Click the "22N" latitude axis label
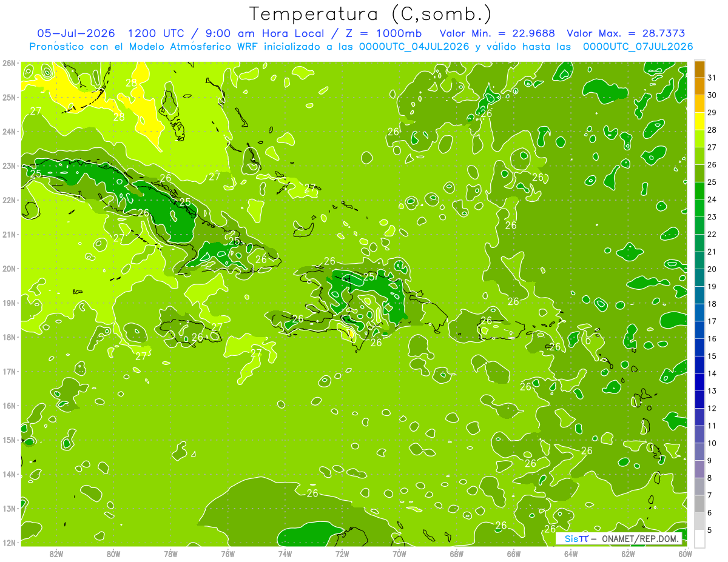Screen dimensions: 728x562 8,200
